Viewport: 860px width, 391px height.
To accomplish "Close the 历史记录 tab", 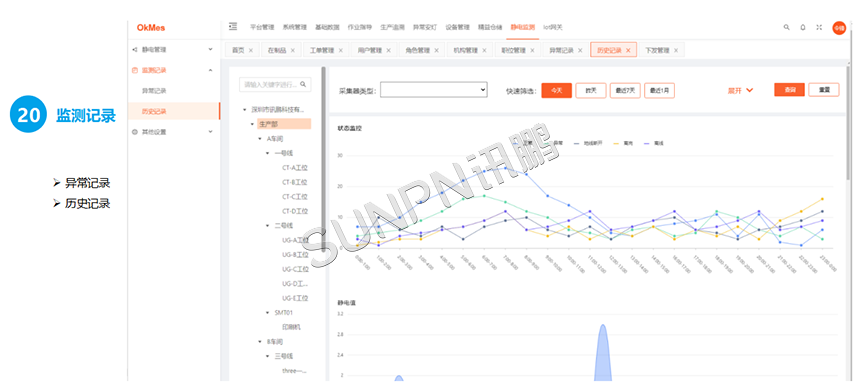I will [x=628, y=50].
